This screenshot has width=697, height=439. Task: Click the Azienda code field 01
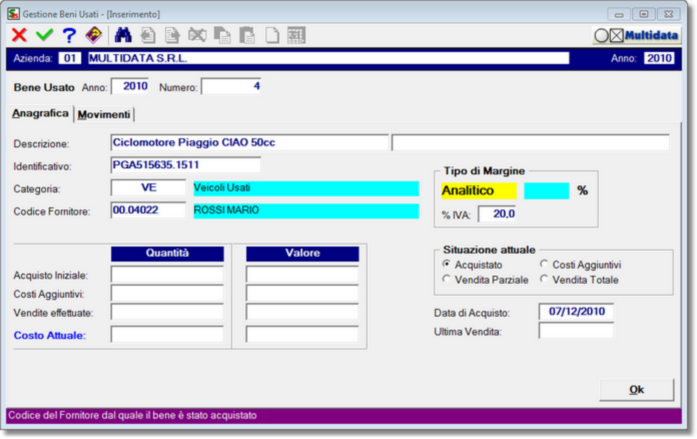(70, 58)
